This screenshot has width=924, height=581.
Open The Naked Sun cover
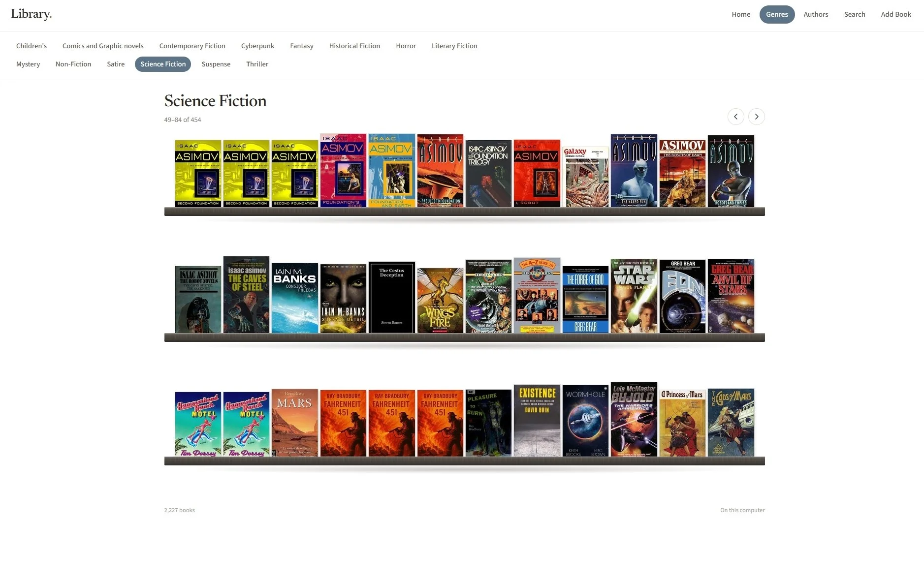(x=634, y=171)
